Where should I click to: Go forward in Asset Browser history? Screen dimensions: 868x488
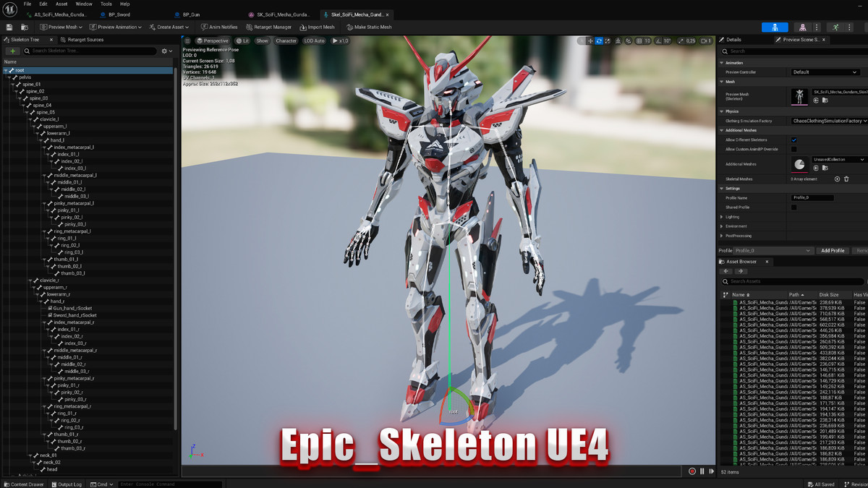740,271
